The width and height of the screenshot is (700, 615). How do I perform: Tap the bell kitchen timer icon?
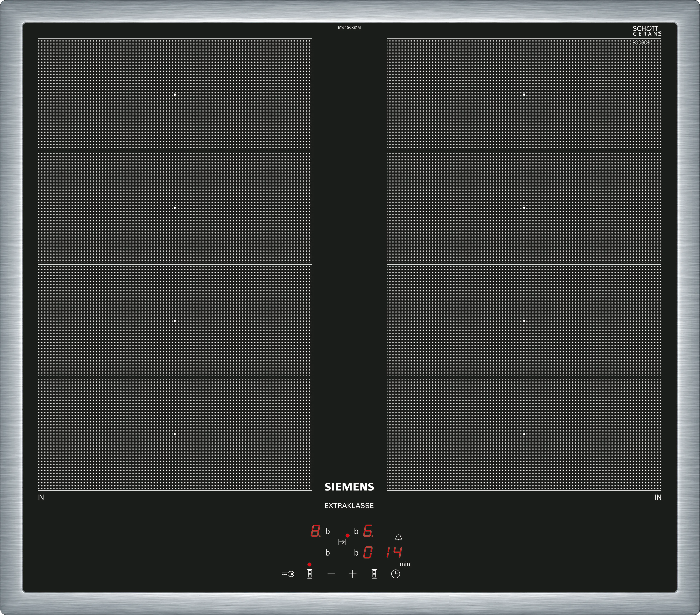pyautogui.click(x=398, y=538)
